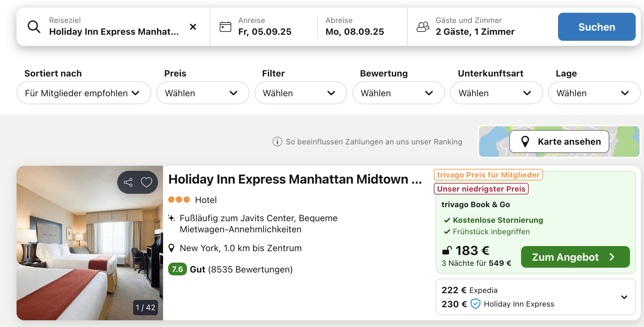Click the 8535 Bewertungen reviews text
This screenshot has width=644, height=327.
click(250, 269)
